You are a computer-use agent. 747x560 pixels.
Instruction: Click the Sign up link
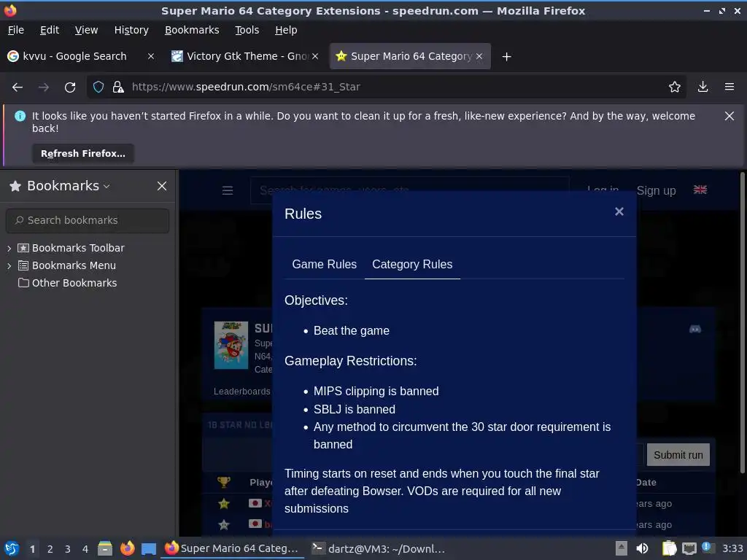(656, 190)
